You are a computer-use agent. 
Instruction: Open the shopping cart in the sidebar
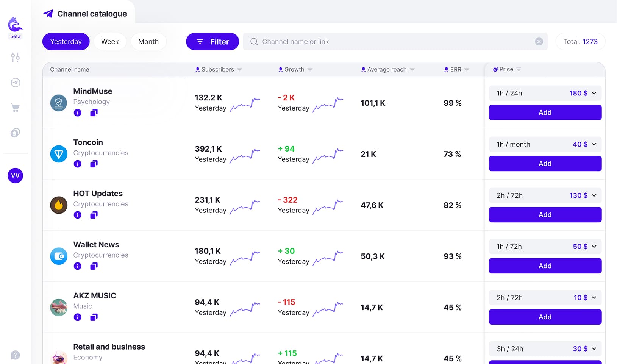15,108
